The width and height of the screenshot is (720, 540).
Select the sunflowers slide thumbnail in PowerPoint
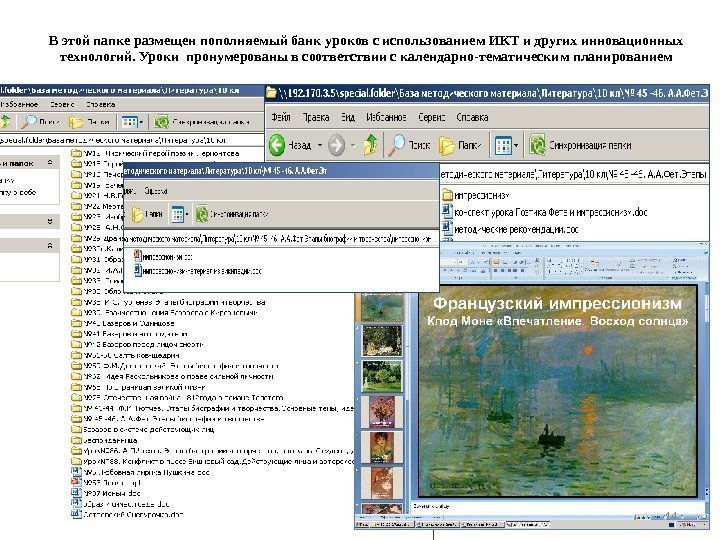[382, 411]
